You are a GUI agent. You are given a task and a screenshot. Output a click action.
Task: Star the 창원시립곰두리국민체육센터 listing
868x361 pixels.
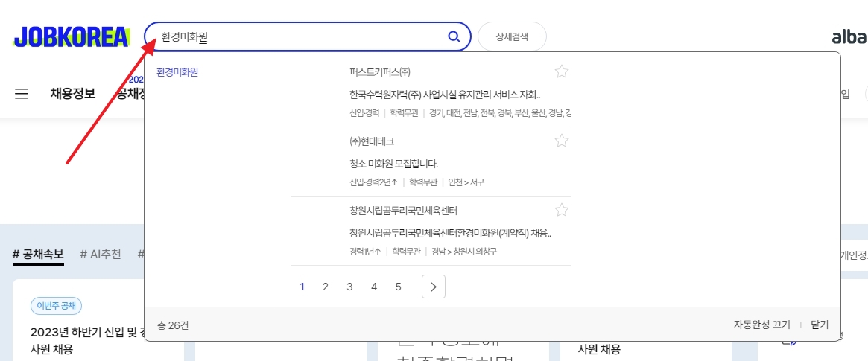coord(561,209)
